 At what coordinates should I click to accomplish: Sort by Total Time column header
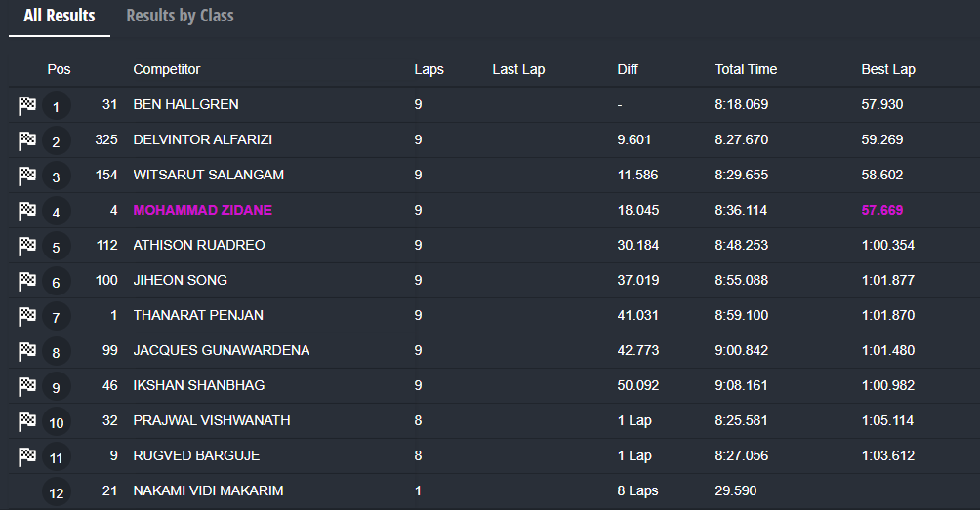(x=746, y=69)
